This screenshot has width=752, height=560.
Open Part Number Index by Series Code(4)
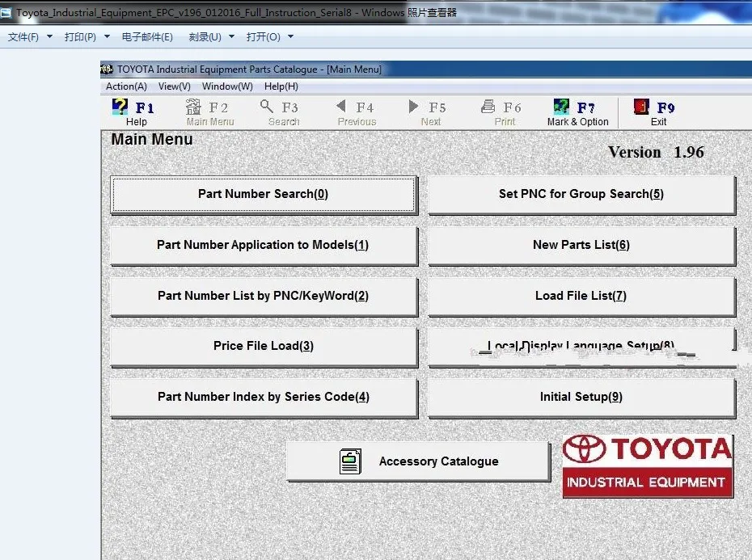(x=264, y=398)
